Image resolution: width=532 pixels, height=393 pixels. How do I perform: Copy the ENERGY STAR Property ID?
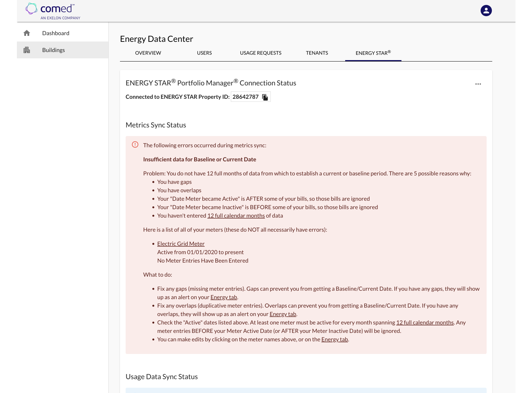click(x=265, y=97)
